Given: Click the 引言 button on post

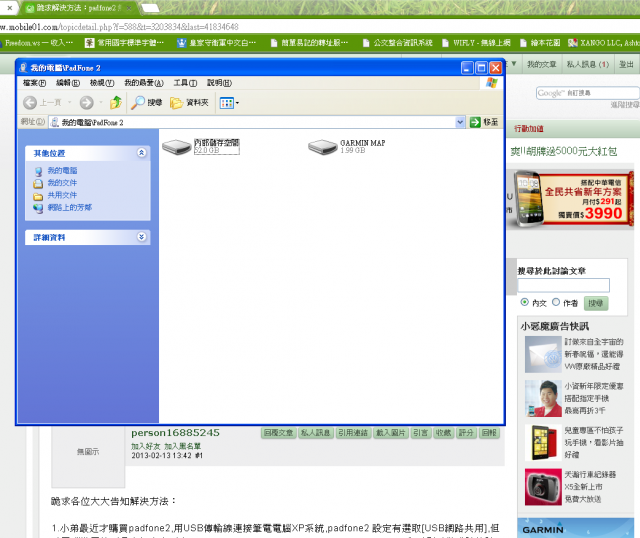Looking at the screenshot, I should pyautogui.click(x=420, y=433).
